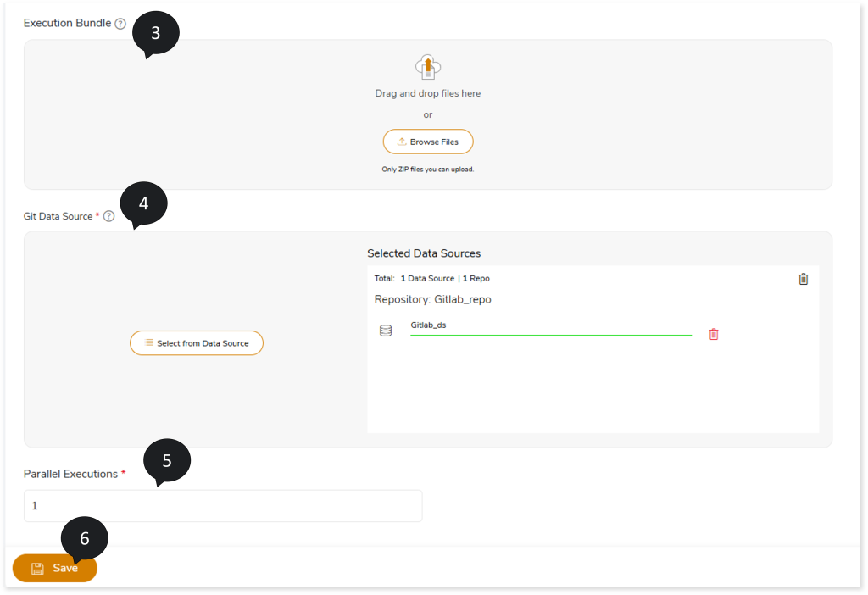Click the callout marker numbered 3
868x595 pixels.
[x=155, y=33]
